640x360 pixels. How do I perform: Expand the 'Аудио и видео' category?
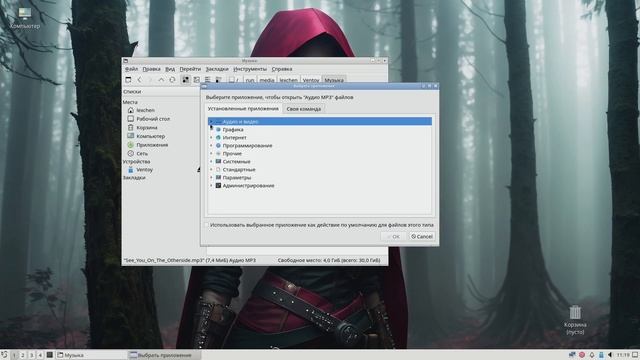211,122
